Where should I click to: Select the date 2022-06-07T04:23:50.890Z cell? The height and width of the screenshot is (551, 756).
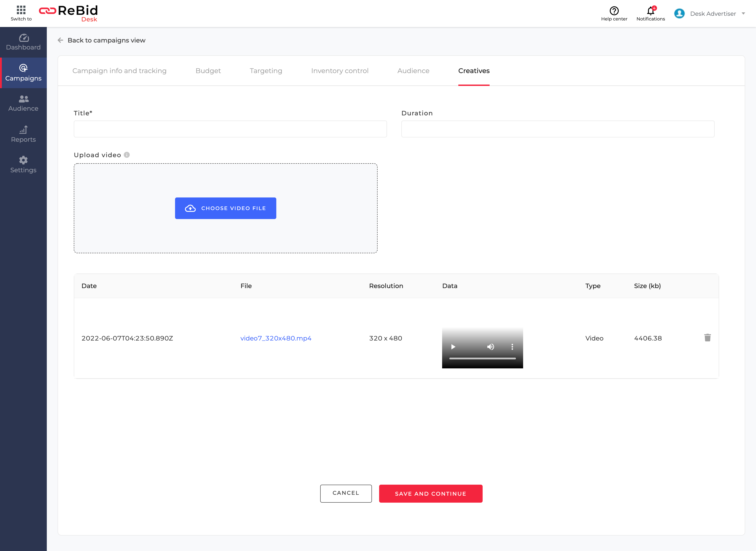(127, 338)
